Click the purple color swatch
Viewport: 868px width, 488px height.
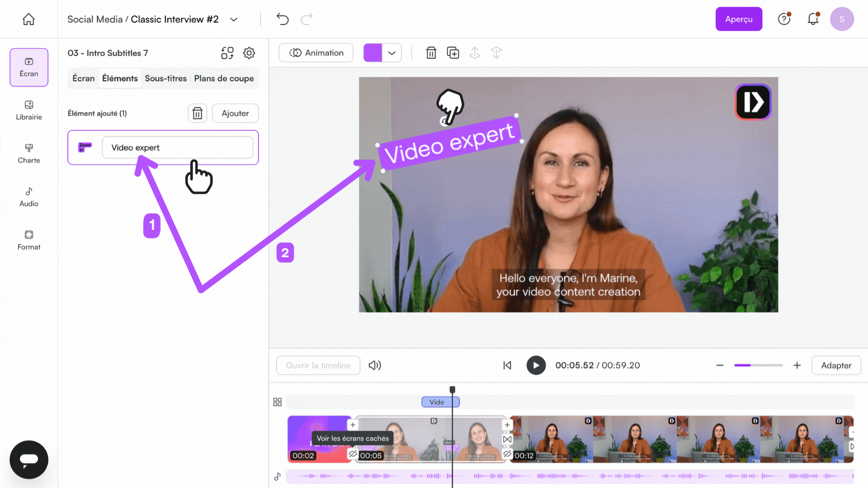coord(373,53)
